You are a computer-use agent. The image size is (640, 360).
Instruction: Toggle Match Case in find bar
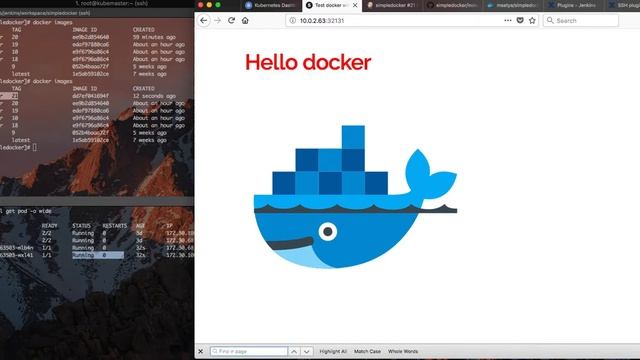pos(367,351)
